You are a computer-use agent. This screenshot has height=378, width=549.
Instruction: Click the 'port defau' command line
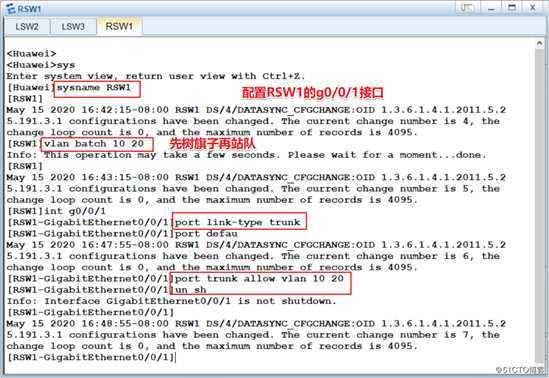click(122, 233)
